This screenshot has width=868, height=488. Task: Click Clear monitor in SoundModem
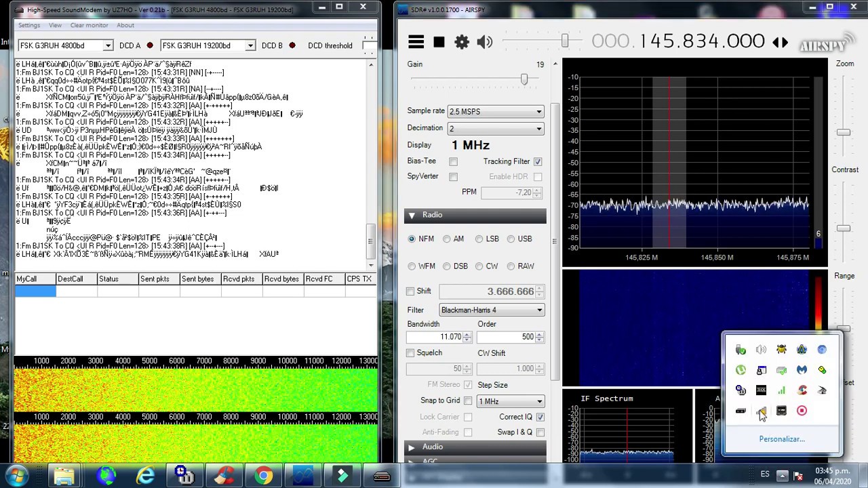coord(90,25)
